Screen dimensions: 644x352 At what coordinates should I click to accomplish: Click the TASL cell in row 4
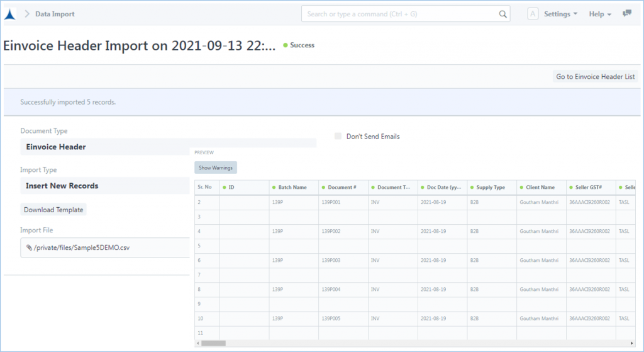tap(626, 232)
